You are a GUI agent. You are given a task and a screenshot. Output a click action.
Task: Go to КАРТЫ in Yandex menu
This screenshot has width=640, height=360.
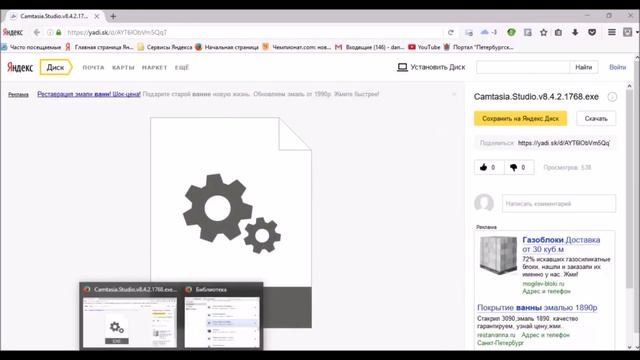pyautogui.click(x=123, y=67)
